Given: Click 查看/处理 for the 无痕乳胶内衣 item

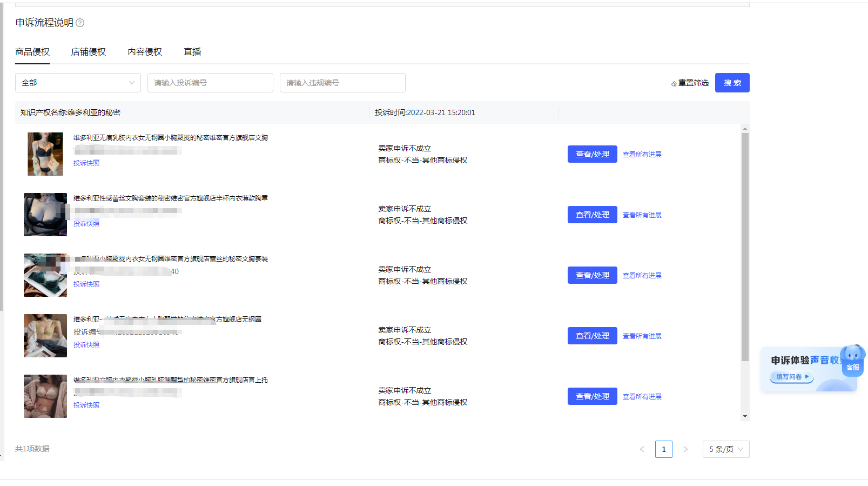Looking at the screenshot, I should (593, 154).
